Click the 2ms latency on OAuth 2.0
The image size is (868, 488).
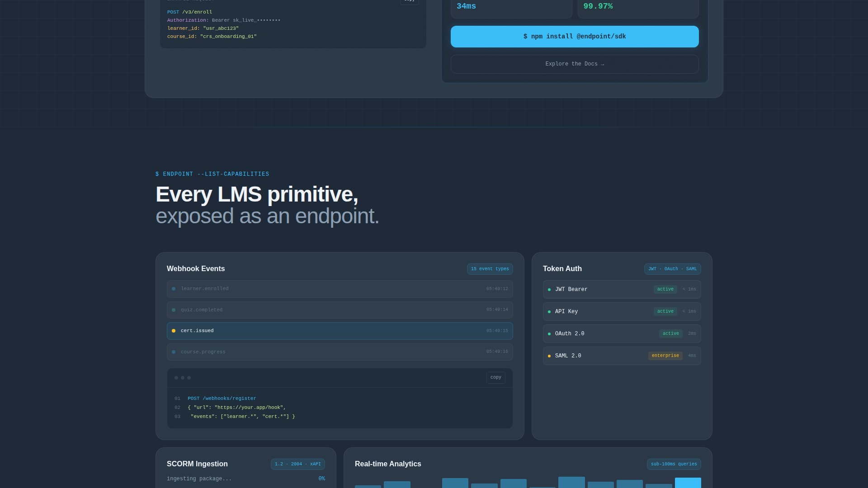tap(692, 333)
